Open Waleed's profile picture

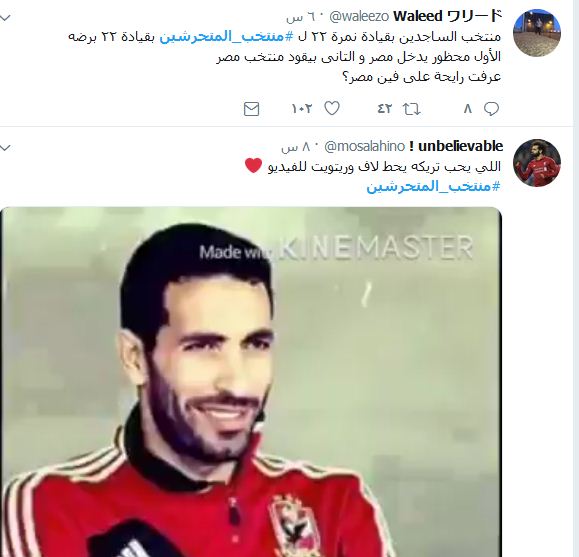pos(537,33)
